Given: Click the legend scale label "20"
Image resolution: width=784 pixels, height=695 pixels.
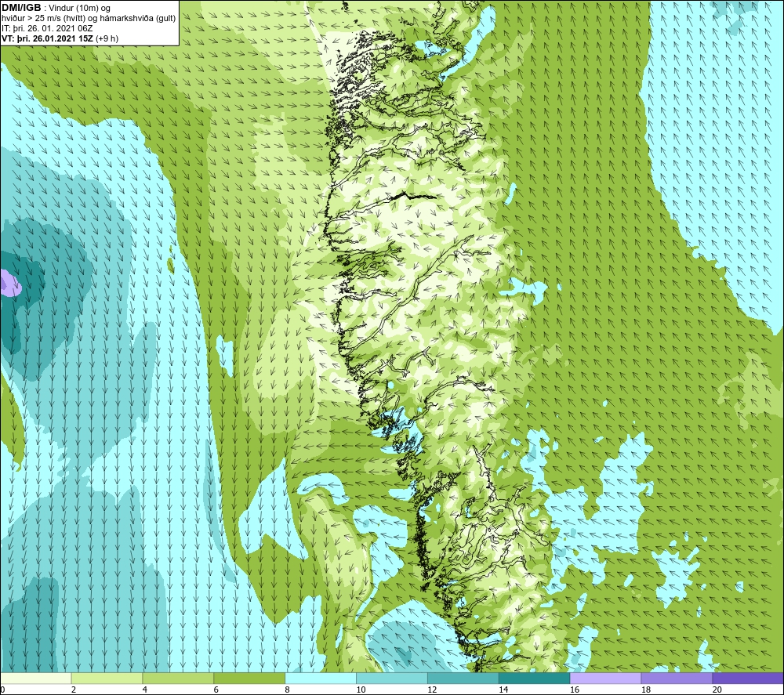Looking at the screenshot, I should coord(717,690).
